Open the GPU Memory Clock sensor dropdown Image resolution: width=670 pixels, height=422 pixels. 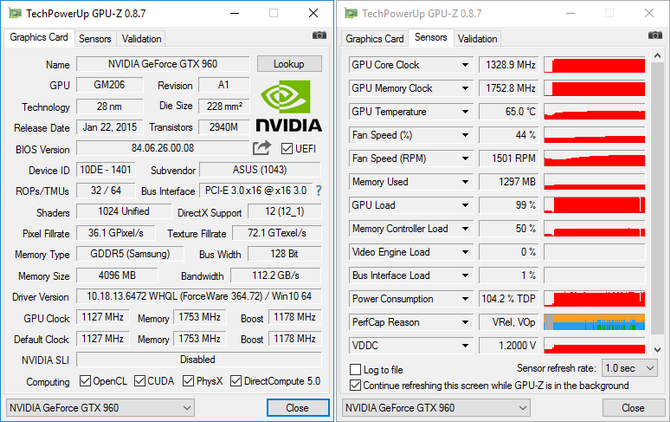click(x=465, y=88)
